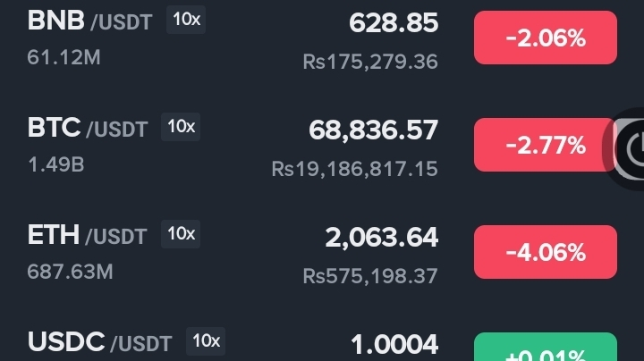Viewport: 644px width, 361px height.
Task: Select BTC price 68,836.57
Action: click(373, 130)
